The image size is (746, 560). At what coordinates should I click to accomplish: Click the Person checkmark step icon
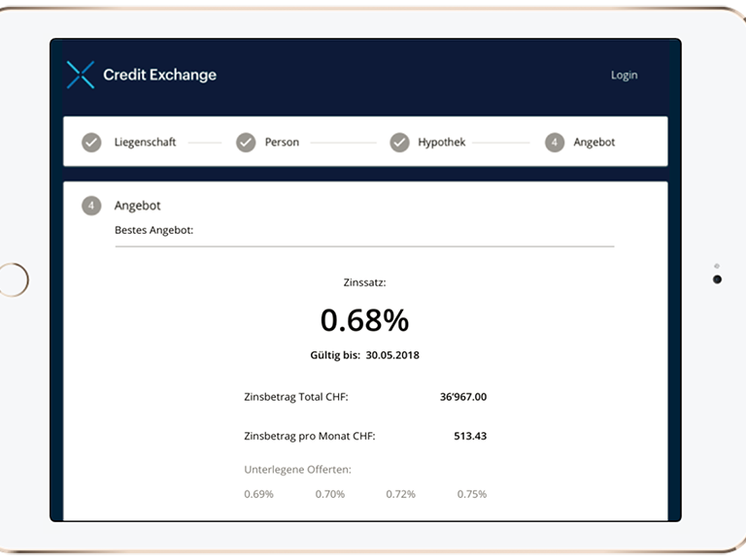[x=246, y=142]
